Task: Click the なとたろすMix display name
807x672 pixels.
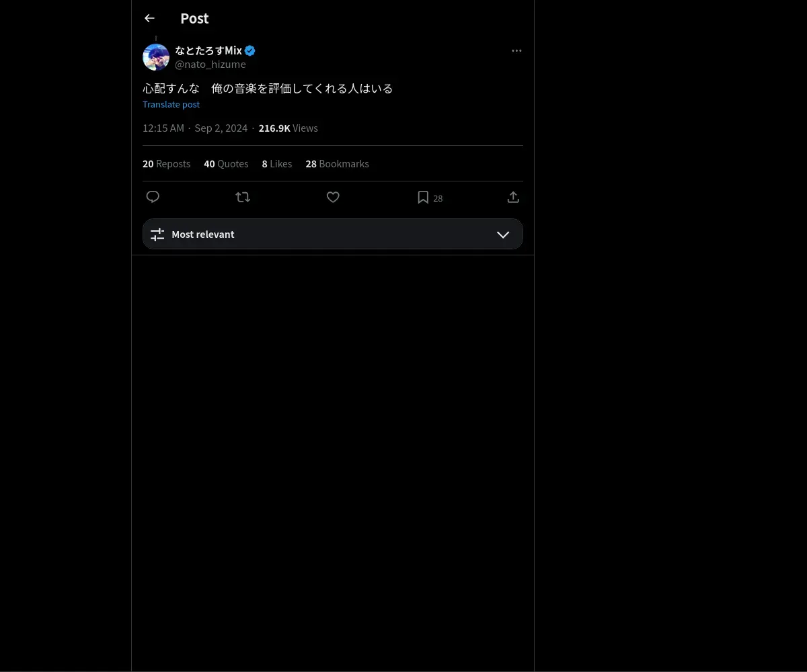Action: pos(208,51)
